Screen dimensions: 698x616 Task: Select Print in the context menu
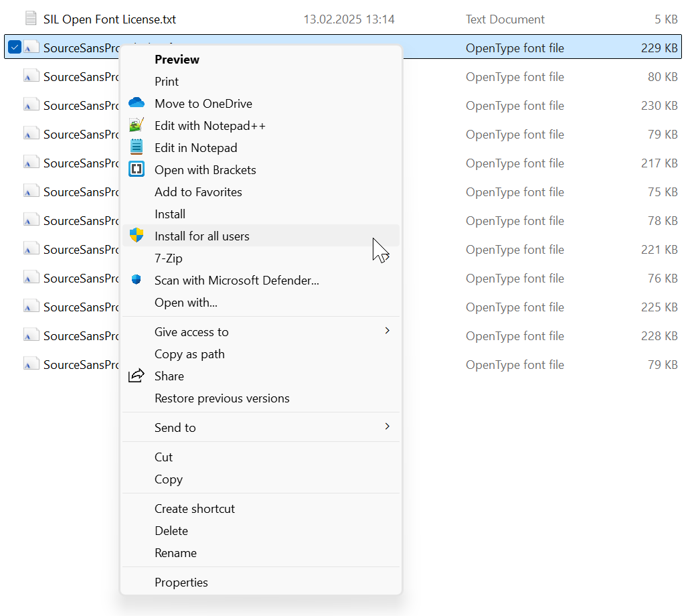pyautogui.click(x=261, y=82)
